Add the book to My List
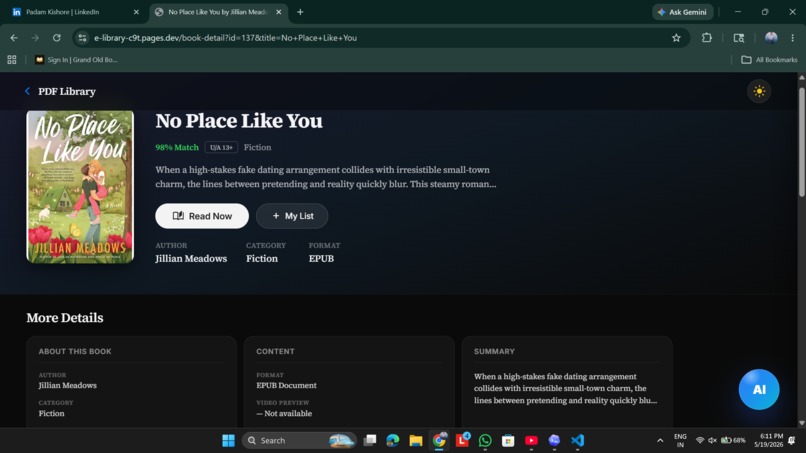The height and width of the screenshot is (453, 806). point(292,216)
